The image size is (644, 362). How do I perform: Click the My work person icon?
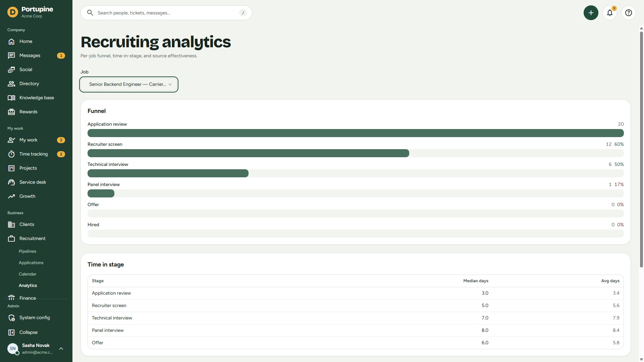coord(11,140)
